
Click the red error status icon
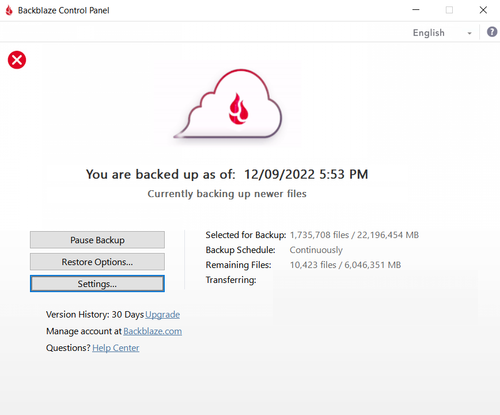pyautogui.click(x=17, y=60)
